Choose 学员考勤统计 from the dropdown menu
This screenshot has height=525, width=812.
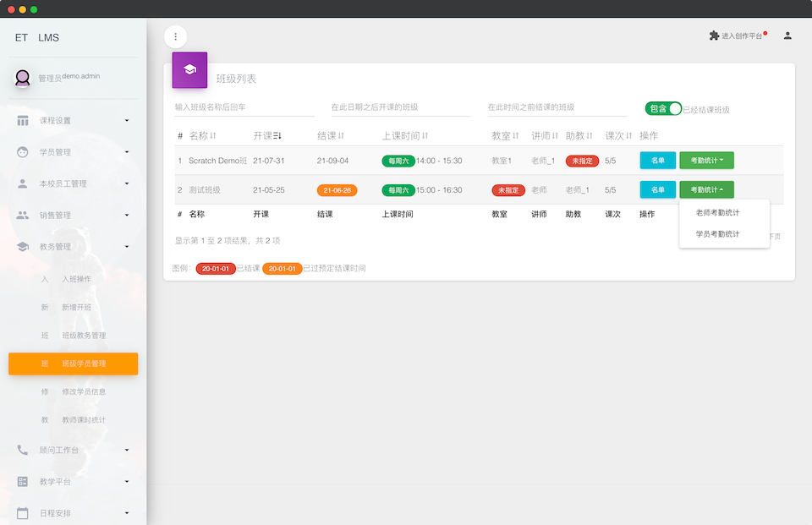tap(717, 233)
